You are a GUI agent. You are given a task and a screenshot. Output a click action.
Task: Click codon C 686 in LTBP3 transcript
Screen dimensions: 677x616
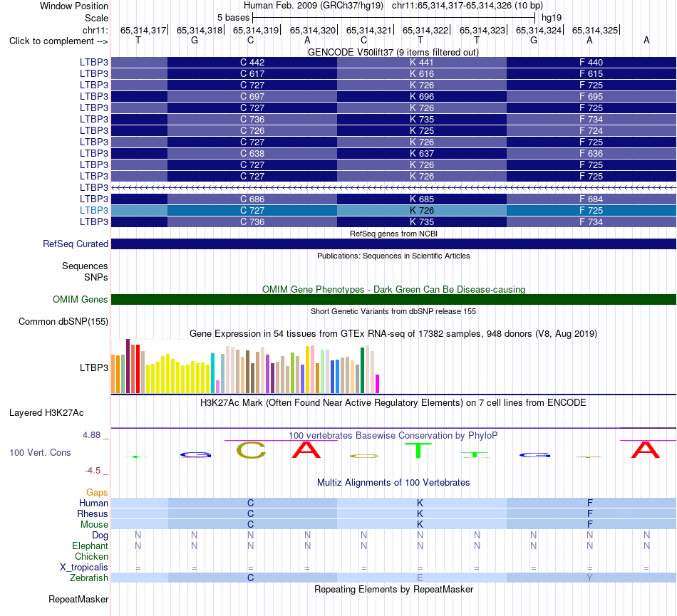click(x=252, y=199)
